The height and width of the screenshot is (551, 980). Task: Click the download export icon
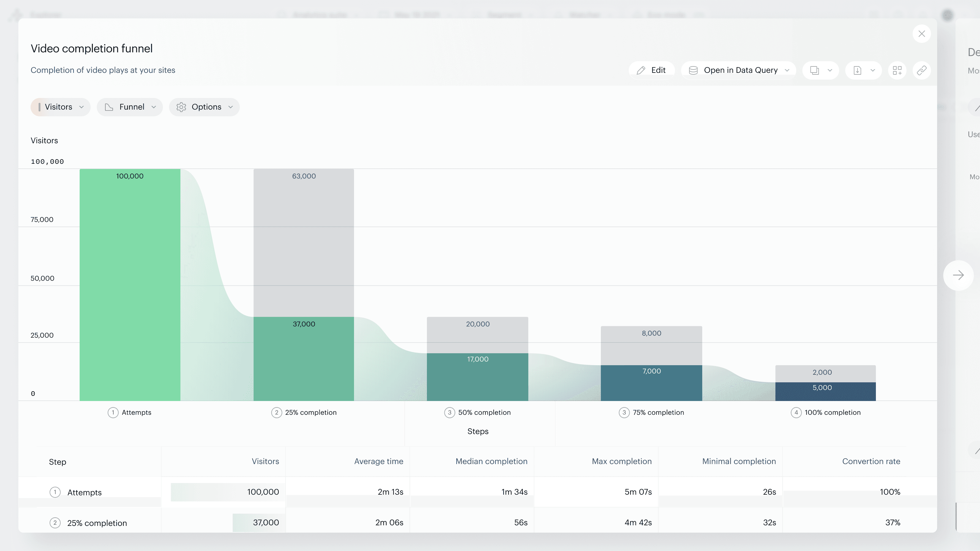click(x=857, y=70)
